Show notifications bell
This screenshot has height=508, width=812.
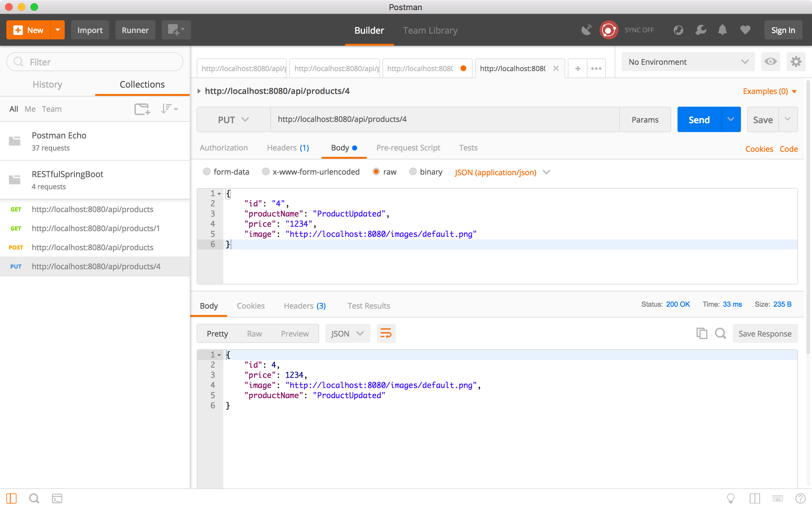click(723, 30)
